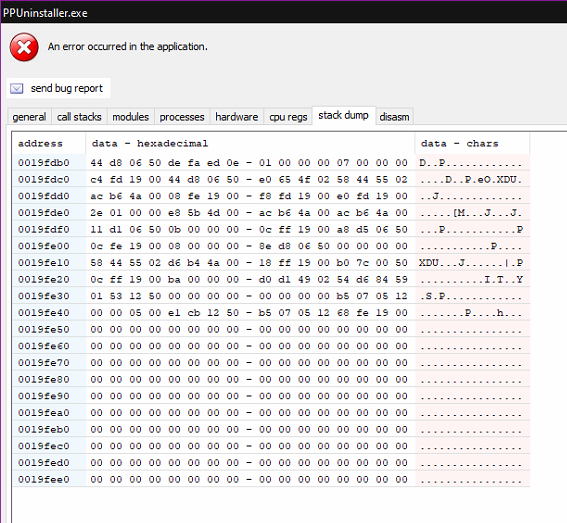
Task: Click the envelope icon for bug report
Action: tap(16, 89)
